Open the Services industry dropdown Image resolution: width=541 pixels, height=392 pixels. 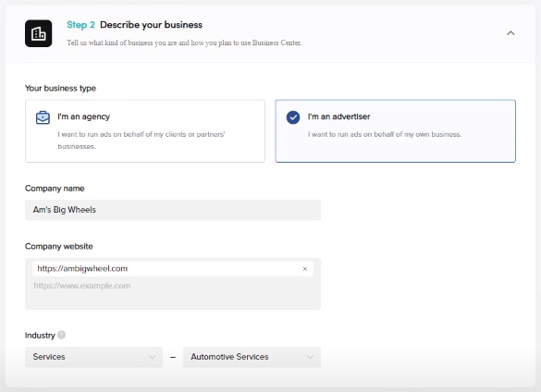pos(93,357)
